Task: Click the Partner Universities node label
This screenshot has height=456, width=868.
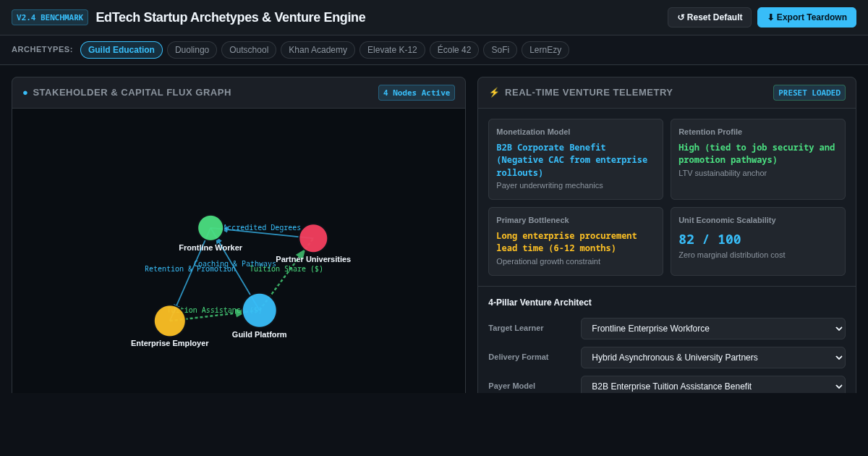Action: pos(313,259)
